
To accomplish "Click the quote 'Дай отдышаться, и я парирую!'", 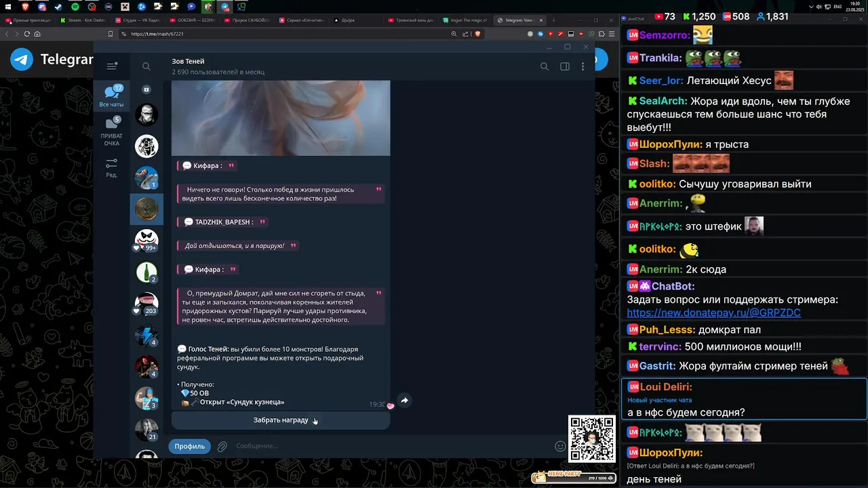I will (x=237, y=245).
